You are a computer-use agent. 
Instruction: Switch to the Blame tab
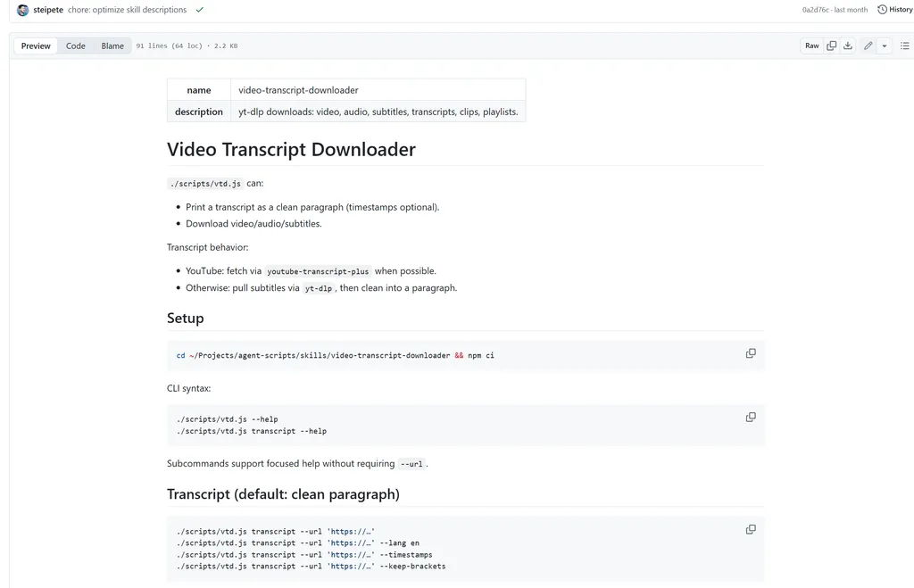112,46
